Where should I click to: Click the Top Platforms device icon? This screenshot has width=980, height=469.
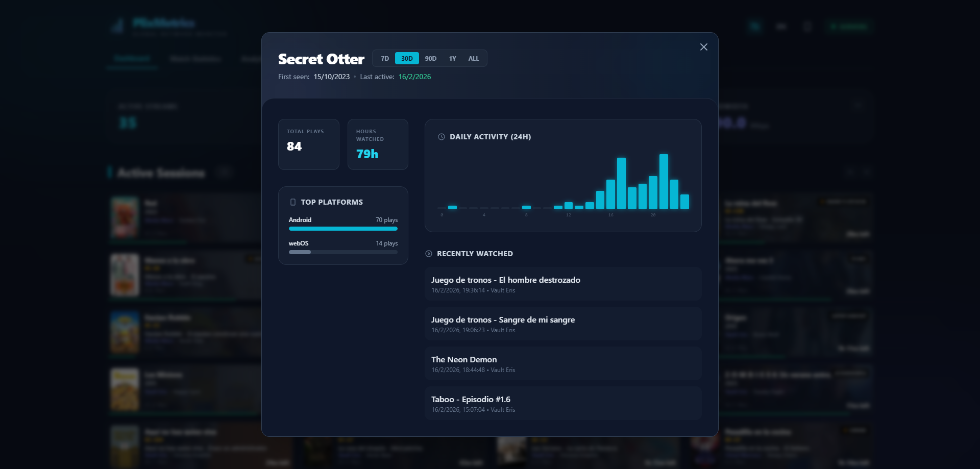tap(293, 202)
